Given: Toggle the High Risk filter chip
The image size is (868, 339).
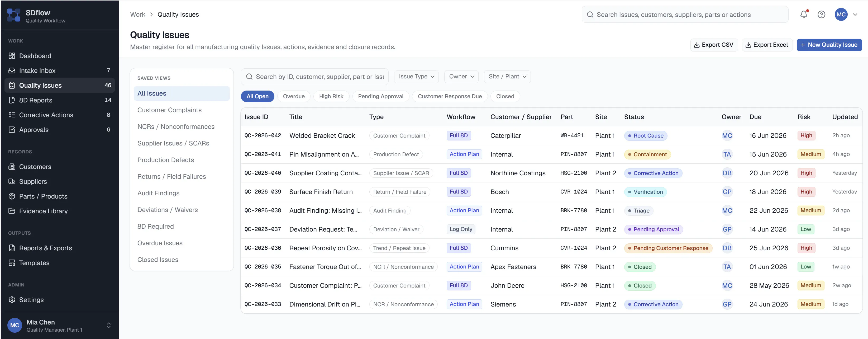Looking at the screenshot, I should [331, 96].
